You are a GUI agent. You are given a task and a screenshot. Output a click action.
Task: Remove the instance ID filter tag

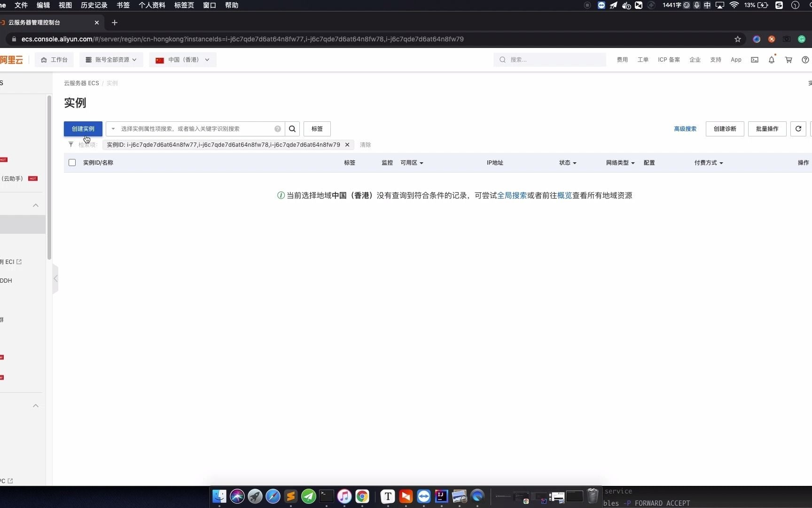[x=347, y=145]
